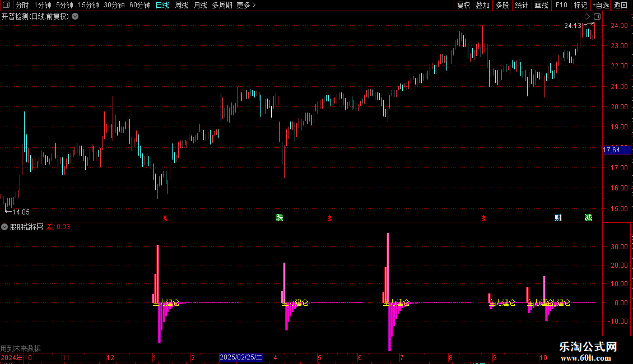Select the 15分钟 period
633x364 pixels.
click(89, 5)
